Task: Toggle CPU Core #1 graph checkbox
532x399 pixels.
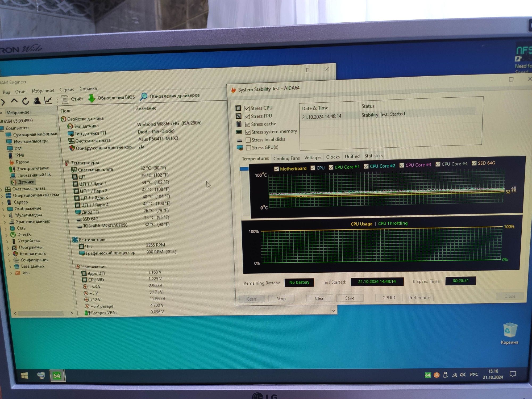Action: (331, 167)
